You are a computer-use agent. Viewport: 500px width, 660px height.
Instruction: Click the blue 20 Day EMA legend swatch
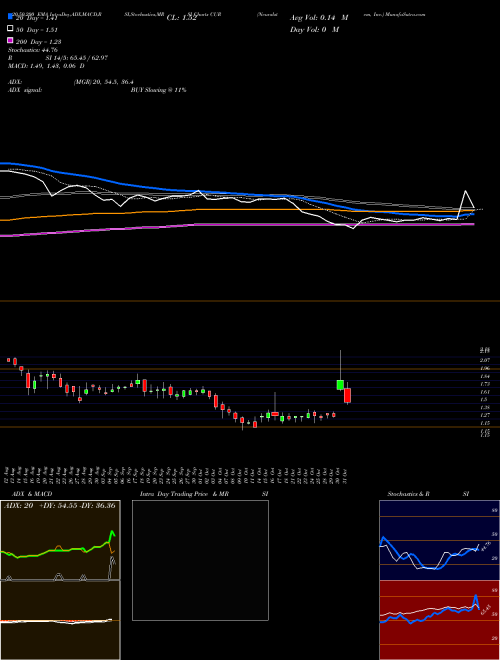click(x=10, y=17)
